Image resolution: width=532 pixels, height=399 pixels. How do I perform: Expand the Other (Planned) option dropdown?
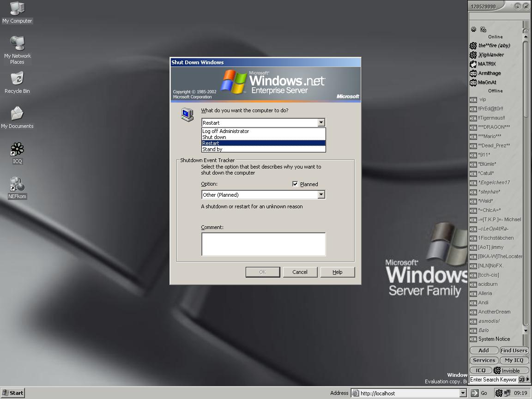coord(321,195)
